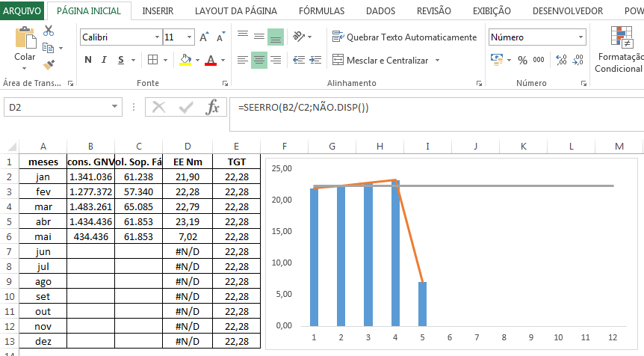Click the Colar paste icon
This screenshot has height=356, width=644.
tap(25, 38)
